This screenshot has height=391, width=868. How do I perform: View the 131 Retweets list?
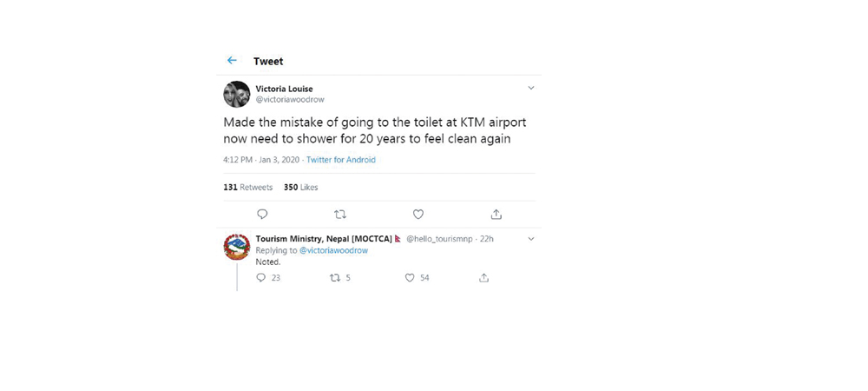[x=247, y=188]
